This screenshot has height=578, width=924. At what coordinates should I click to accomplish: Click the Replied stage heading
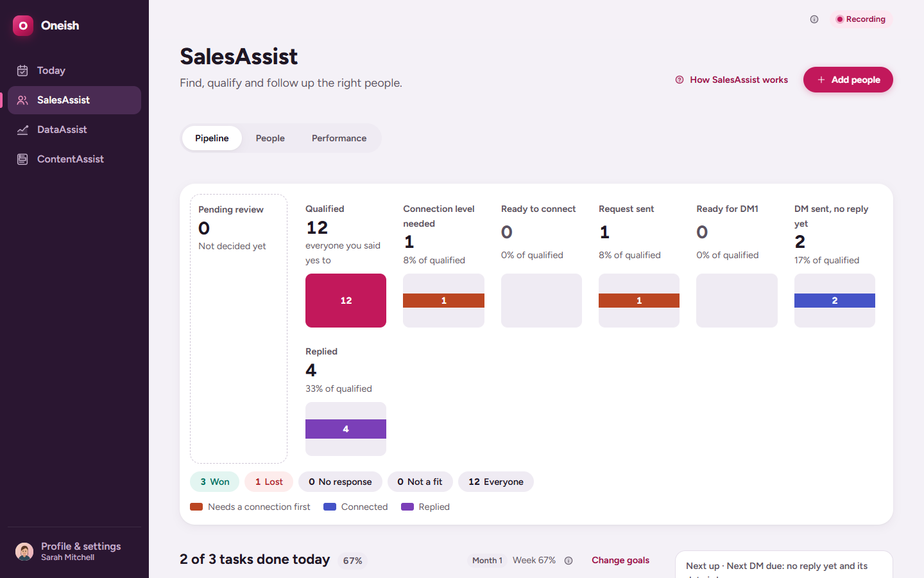pyautogui.click(x=321, y=351)
